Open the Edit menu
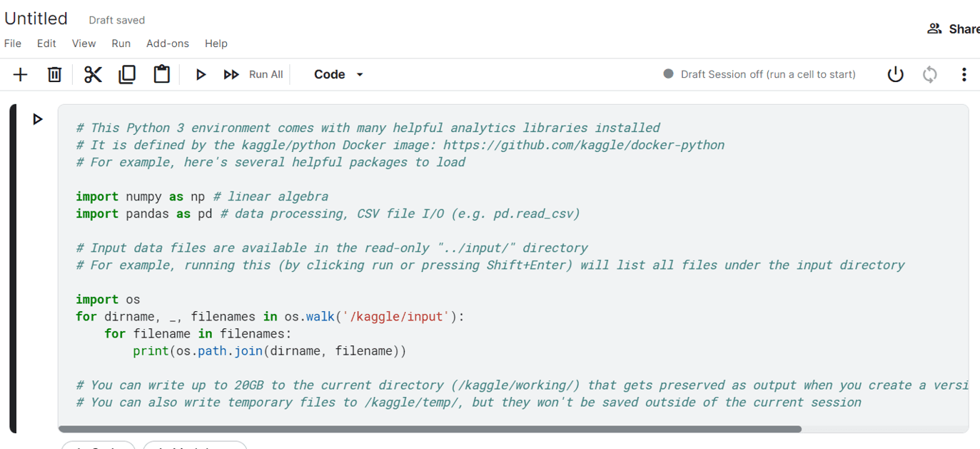The width and height of the screenshot is (980, 449). click(46, 44)
